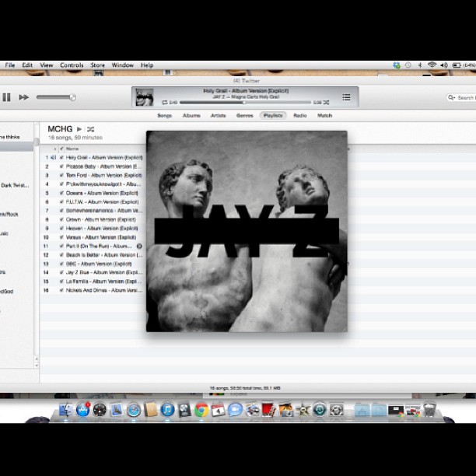Launch Google Chrome from the dock
Image resolution: width=476 pixels, height=476 pixels.
(x=201, y=410)
